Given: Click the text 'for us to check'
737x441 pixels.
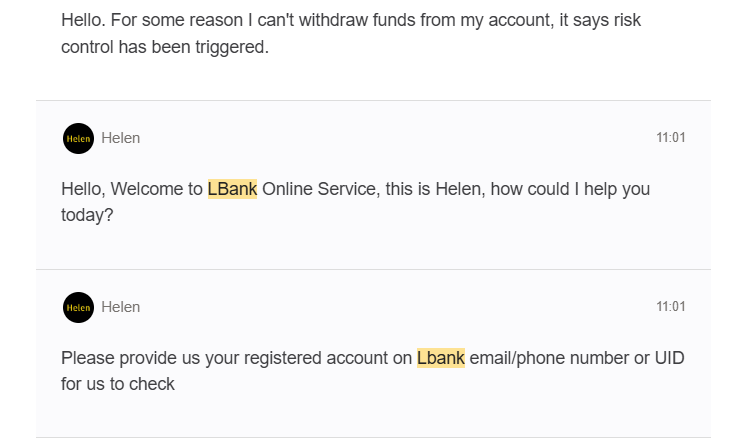Looking at the screenshot, I should coord(118,384).
